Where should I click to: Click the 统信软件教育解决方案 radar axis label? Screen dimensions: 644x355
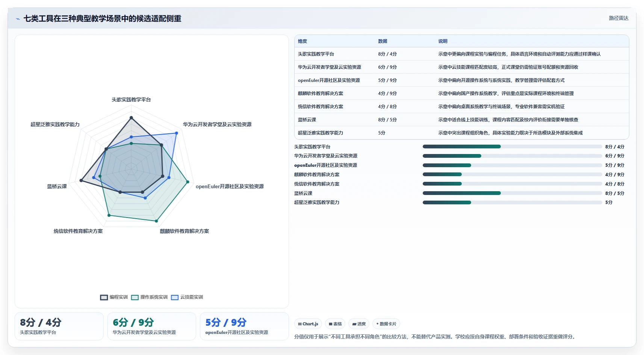[78, 231]
